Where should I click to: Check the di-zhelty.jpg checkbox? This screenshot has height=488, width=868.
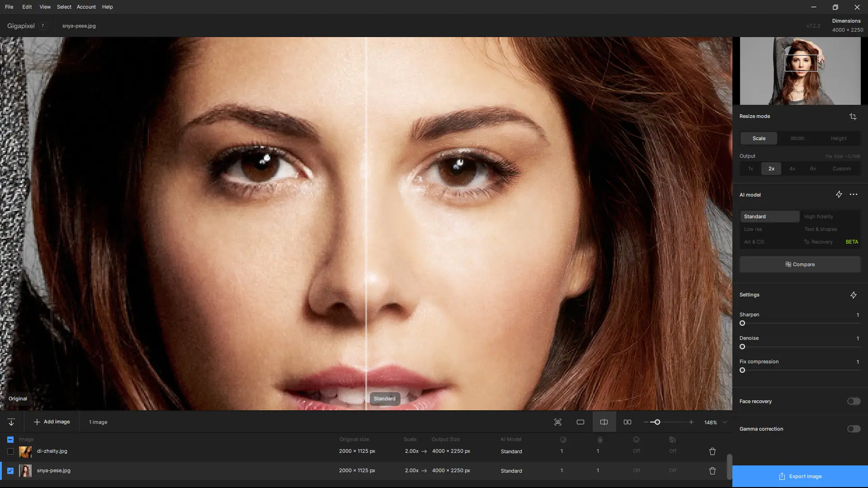point(10,451)
